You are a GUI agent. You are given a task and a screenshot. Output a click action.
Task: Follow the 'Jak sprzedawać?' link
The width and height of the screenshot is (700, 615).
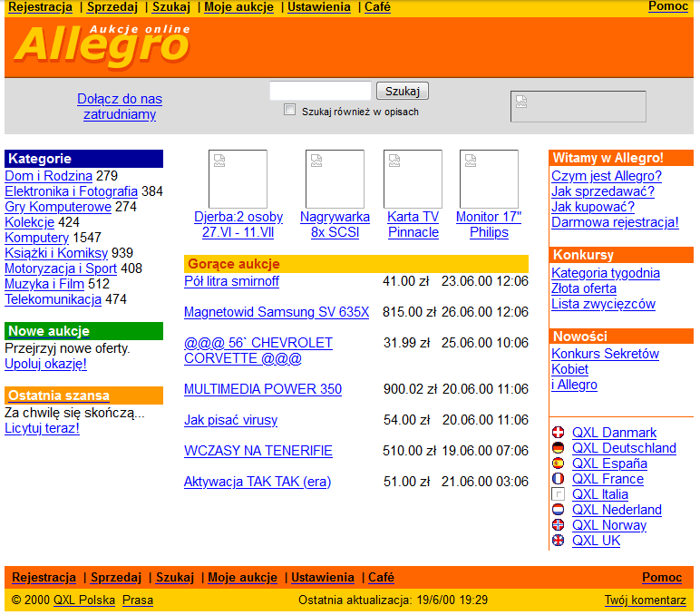tap(603, 191)
